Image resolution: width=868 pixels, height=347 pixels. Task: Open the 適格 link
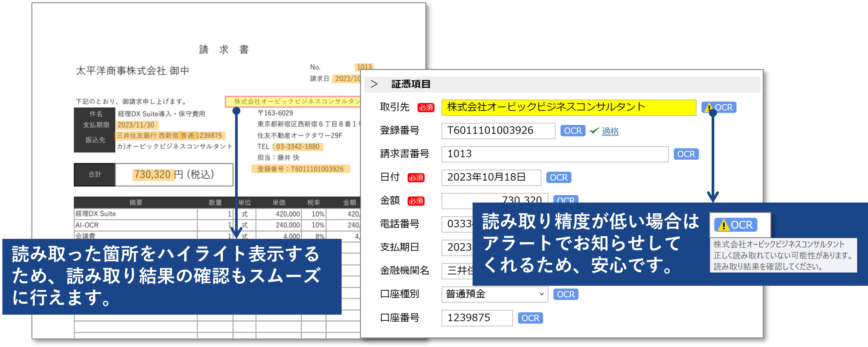coord(610,131)
